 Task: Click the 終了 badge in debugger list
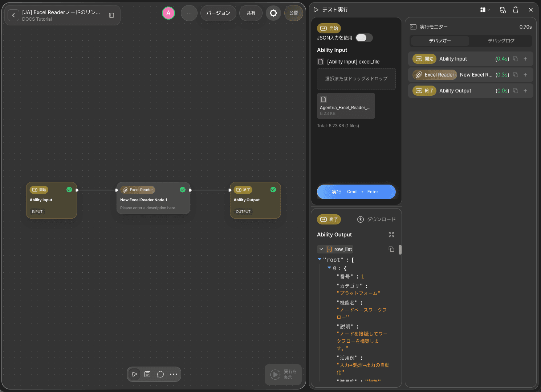[424, 91]
